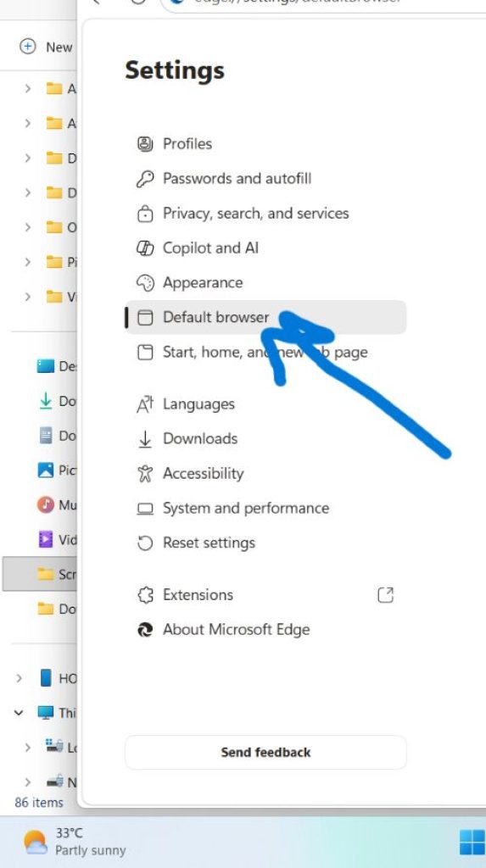486x868 pixels.
Task: Open Accessibility settings
Action: point(265,473)
